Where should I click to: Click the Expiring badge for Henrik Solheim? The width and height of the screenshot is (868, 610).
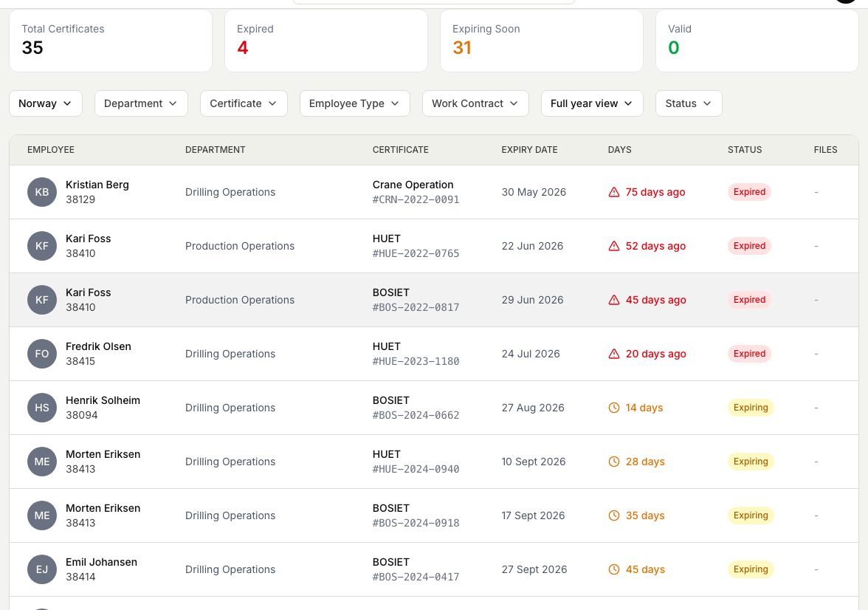click(x=751, y=407)
